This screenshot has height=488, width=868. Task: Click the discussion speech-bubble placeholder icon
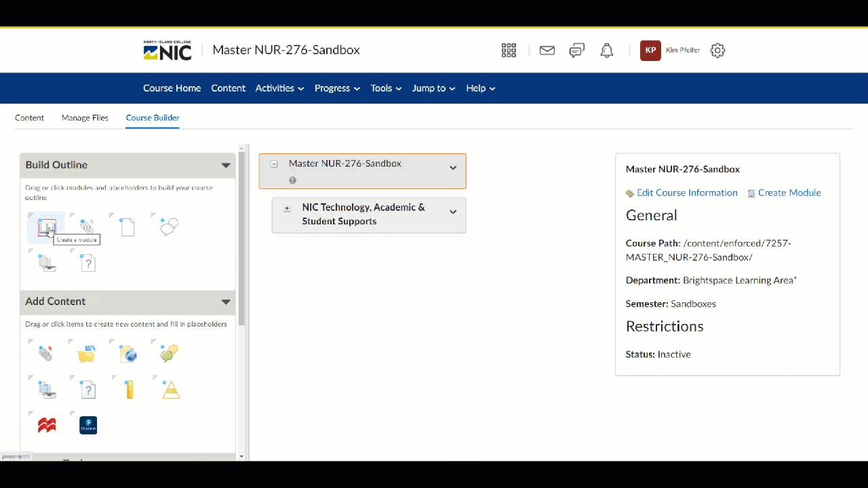click(169, 226)
